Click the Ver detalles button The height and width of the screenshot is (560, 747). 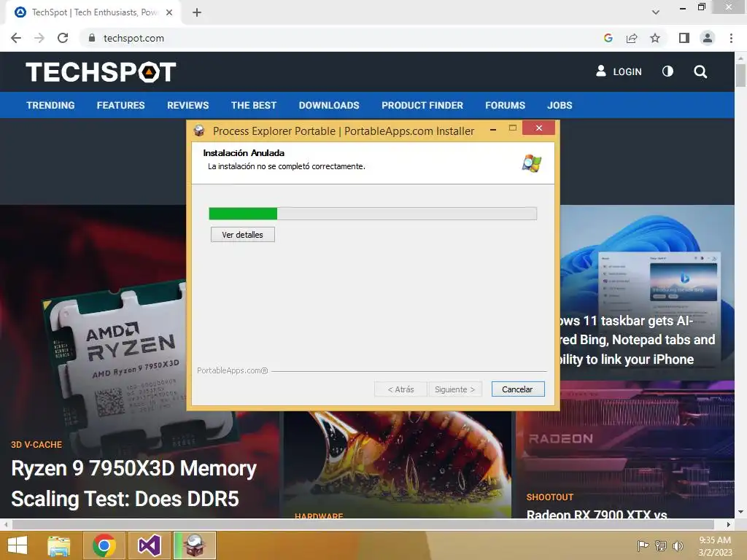pyautogui.click(x=242, y=234)
